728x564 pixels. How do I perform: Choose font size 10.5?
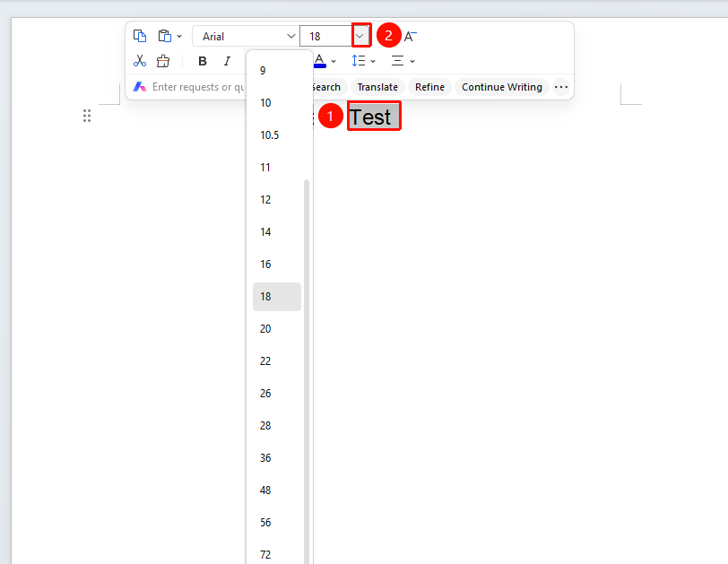coord(277,135)
